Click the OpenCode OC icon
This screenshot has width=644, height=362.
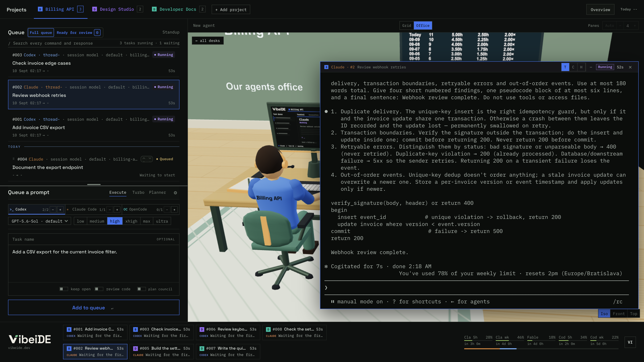pyautogui.click(x=125, y=209)
